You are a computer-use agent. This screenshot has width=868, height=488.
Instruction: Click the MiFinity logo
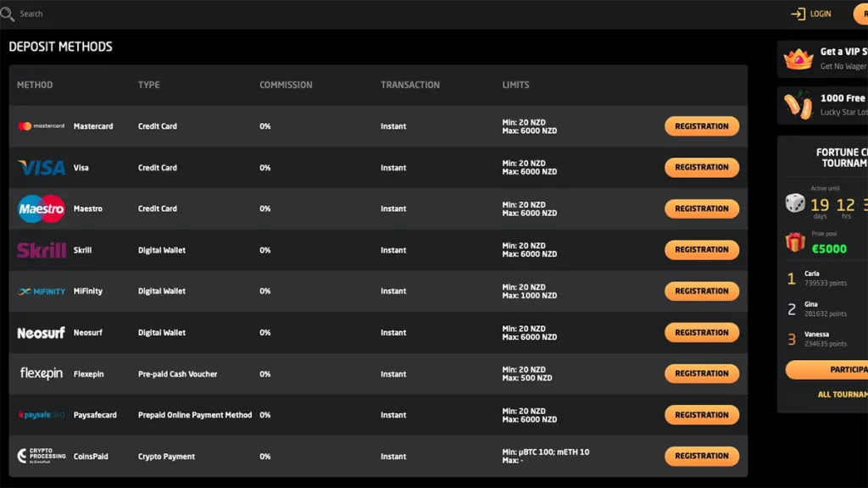41,291
